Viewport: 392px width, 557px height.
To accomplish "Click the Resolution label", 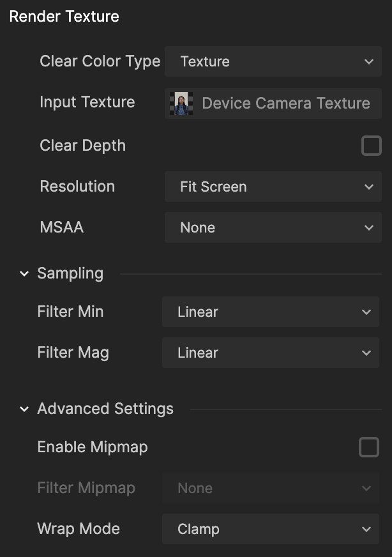I will 77,187.
